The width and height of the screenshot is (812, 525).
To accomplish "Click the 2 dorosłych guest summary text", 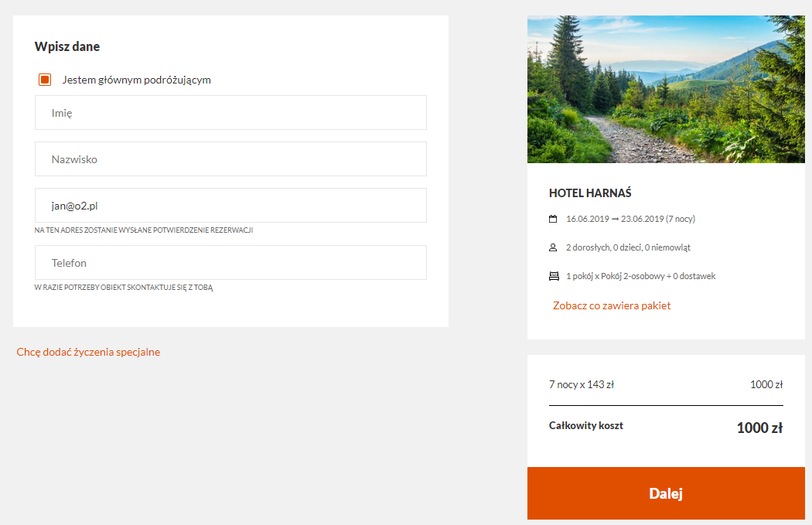I will click(628, 247).
